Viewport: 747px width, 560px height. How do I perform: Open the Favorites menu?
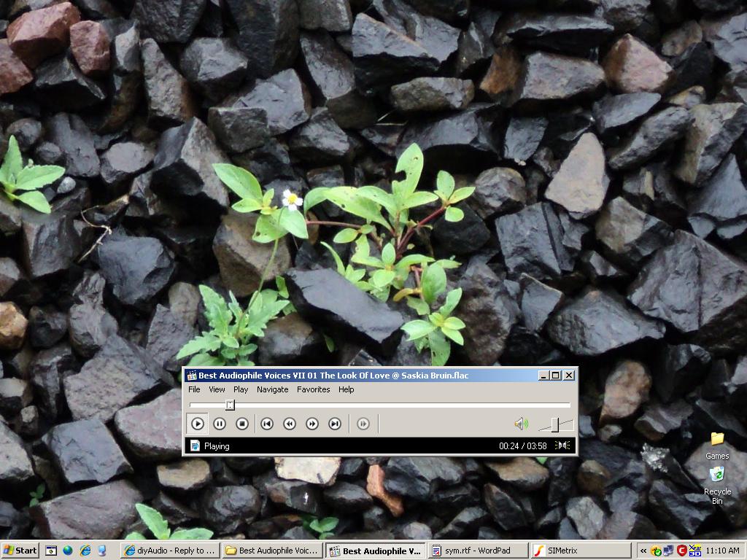click(x=314, y=389)
